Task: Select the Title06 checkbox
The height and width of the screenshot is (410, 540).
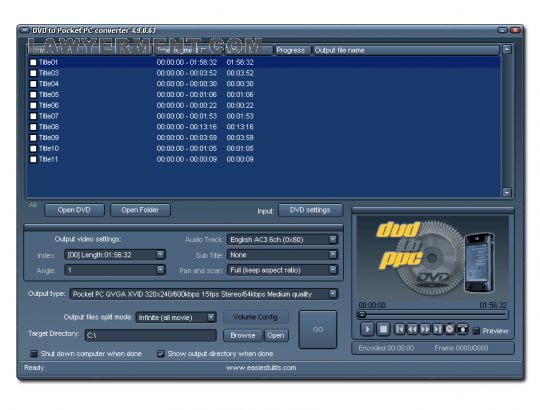Action: coord(33,105)
